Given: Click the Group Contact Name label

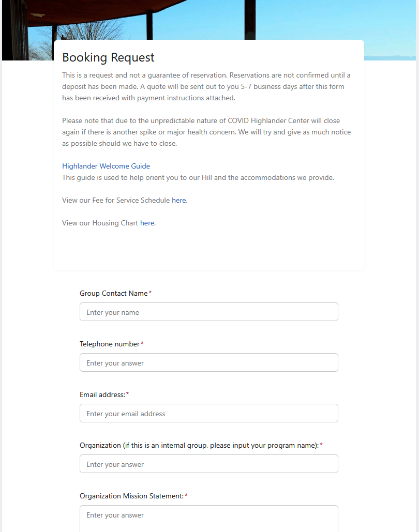Looking at the screenshot, I should pos(114,293).
